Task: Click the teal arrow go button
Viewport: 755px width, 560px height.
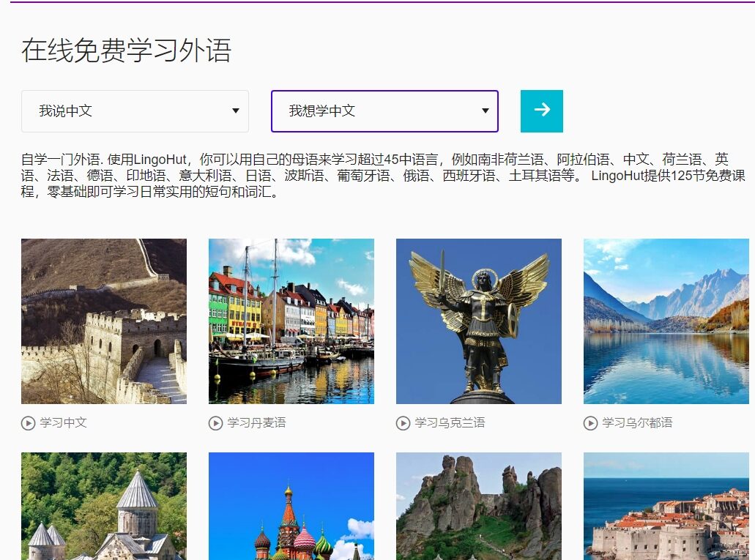Action: point(542,111)
